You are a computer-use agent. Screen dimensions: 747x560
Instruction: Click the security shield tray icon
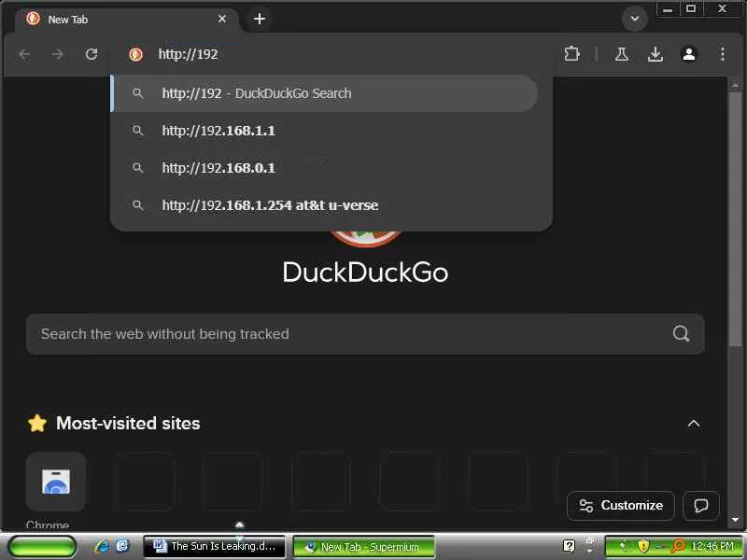[643, 546]
